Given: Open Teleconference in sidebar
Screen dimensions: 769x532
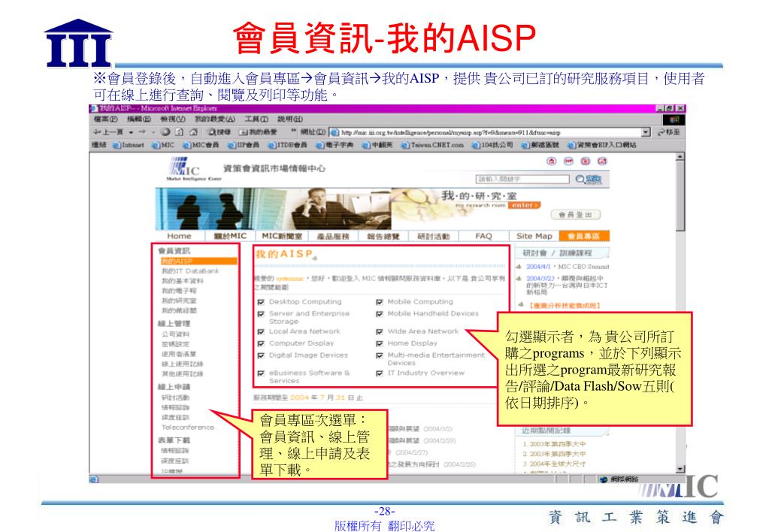Looking at the screenshot, I should click(x=187, y=428).
